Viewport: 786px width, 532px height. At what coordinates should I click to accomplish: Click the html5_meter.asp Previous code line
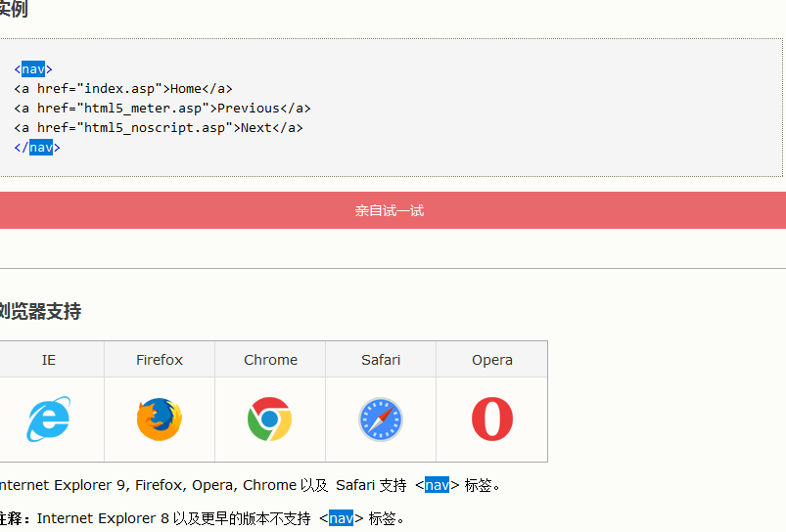tap(162, 109)
